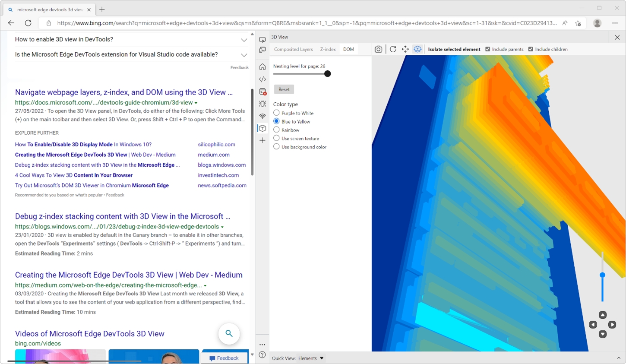View site information lock icon

click(49, 23)
